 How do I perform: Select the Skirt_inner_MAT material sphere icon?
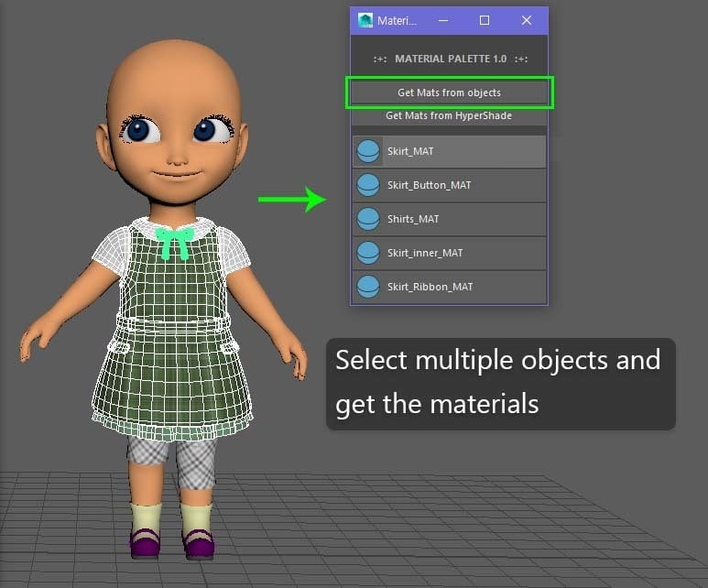coord(368,253)
